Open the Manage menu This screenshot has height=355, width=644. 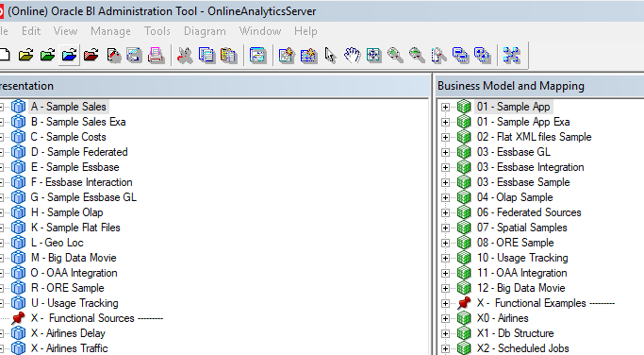(111, 31)
